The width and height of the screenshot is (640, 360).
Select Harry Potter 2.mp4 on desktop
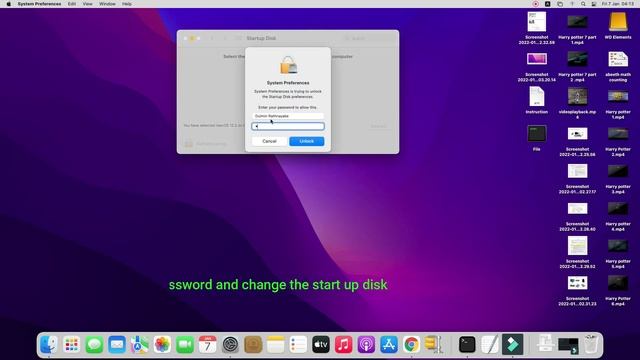618,140
